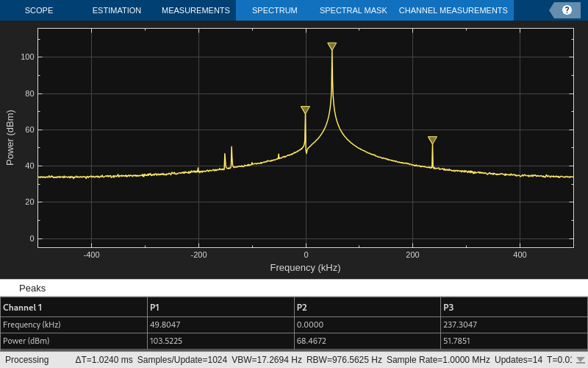Switch to the Scope tab
The height and width of the screenshot is (368, 588).
coord(37,10)
